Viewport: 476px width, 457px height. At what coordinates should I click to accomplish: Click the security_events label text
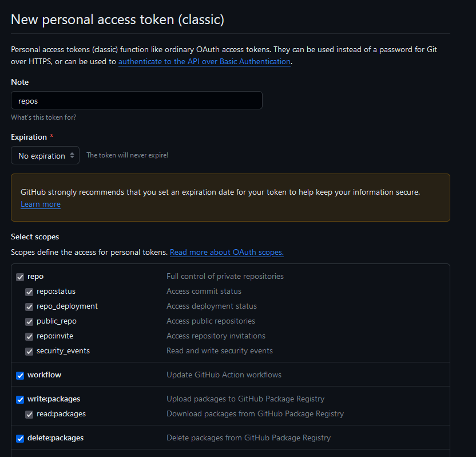63,350
